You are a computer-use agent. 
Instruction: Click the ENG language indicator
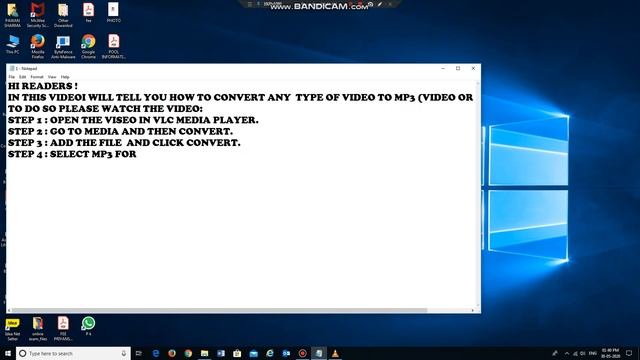click(593, 353)
